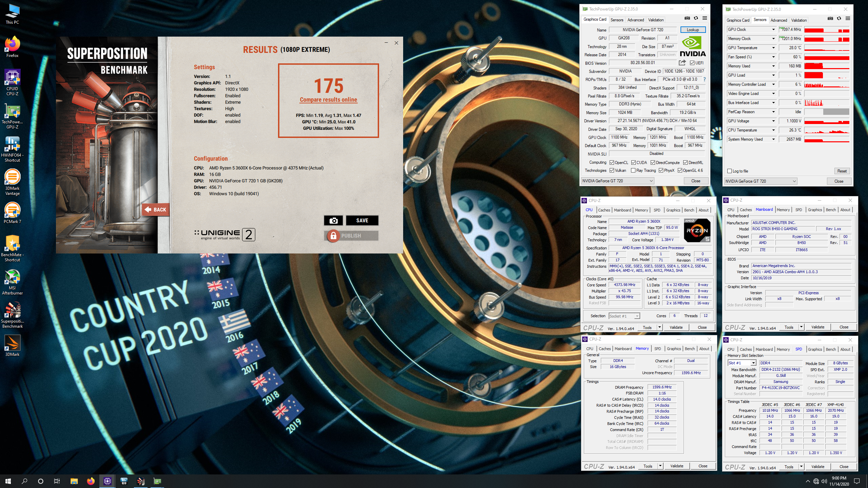Image resolution: width=868 pixels, height=488 pixels.
Task: Open the BenchMate shortcut on the desktop
Action: tap(13, 248)
